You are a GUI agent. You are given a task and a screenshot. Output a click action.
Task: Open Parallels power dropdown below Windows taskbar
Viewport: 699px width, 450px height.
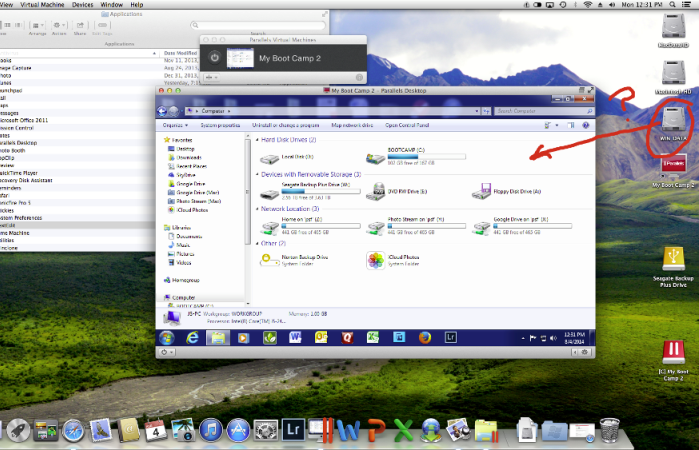pyautogui.click(x=167, y=352)
